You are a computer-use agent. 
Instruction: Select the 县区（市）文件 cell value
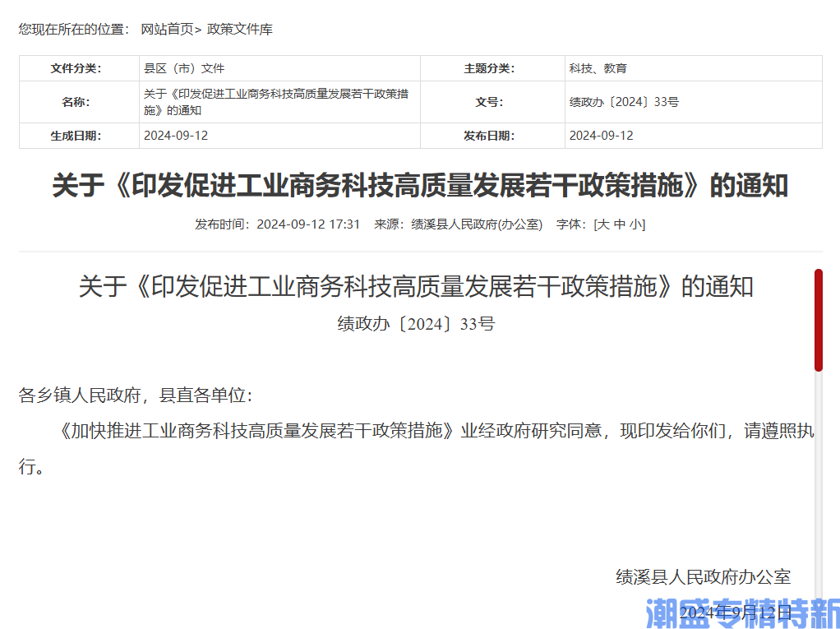pos(184,68)
